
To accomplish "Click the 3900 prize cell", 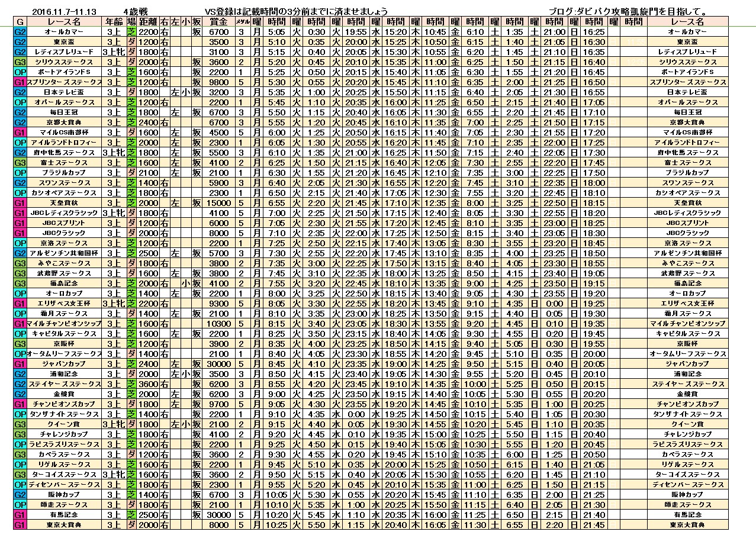I will (x=219, y=343).
